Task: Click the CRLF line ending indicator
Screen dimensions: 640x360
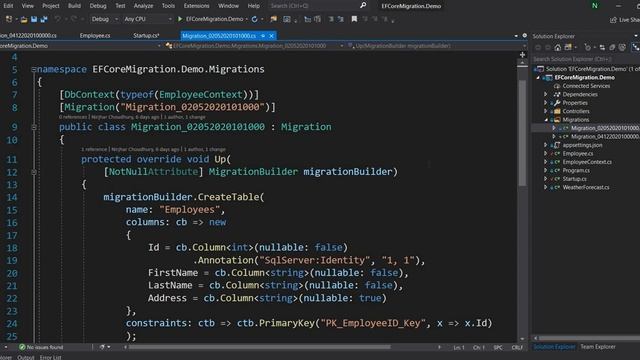Action: coord(517,347)
